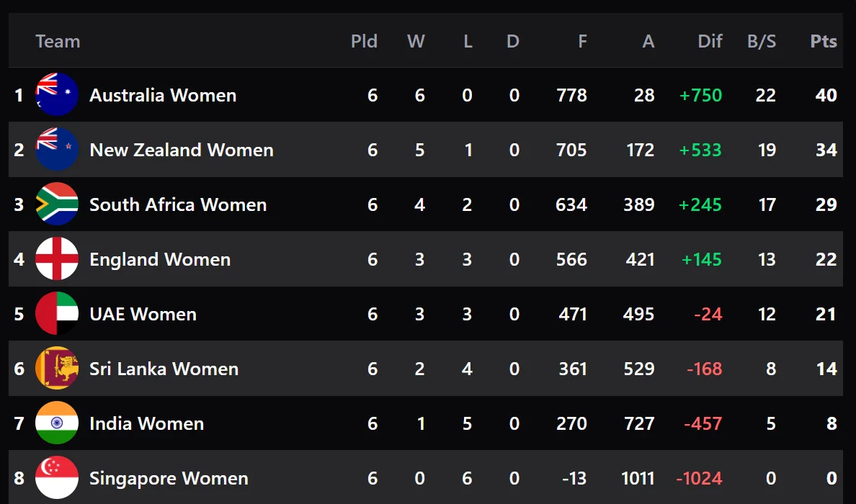Click the B/S column header

point(762,41)
